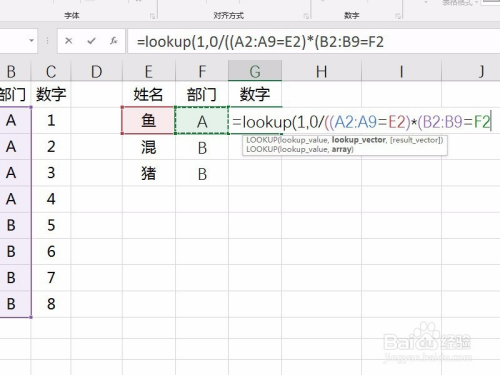Screen dimensions: 500x375
Task: Select cell with number 3 in column C
Action: [51, 173]
